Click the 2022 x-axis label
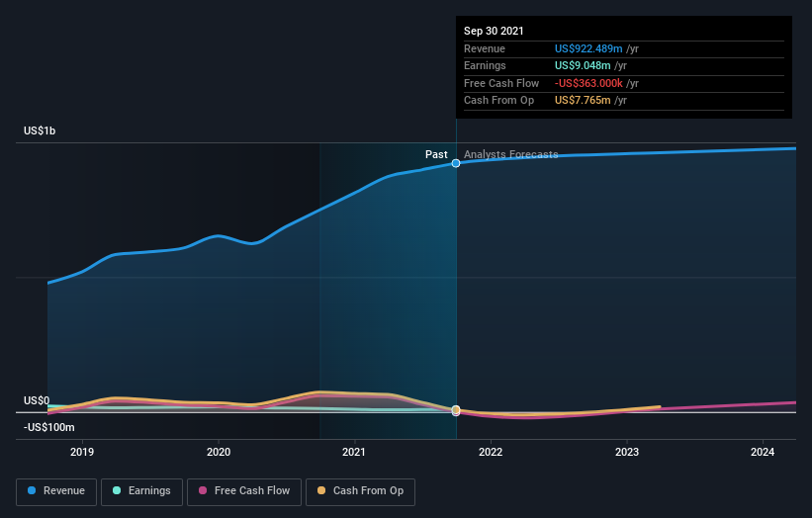812x518 pixels. pos(491,452)
